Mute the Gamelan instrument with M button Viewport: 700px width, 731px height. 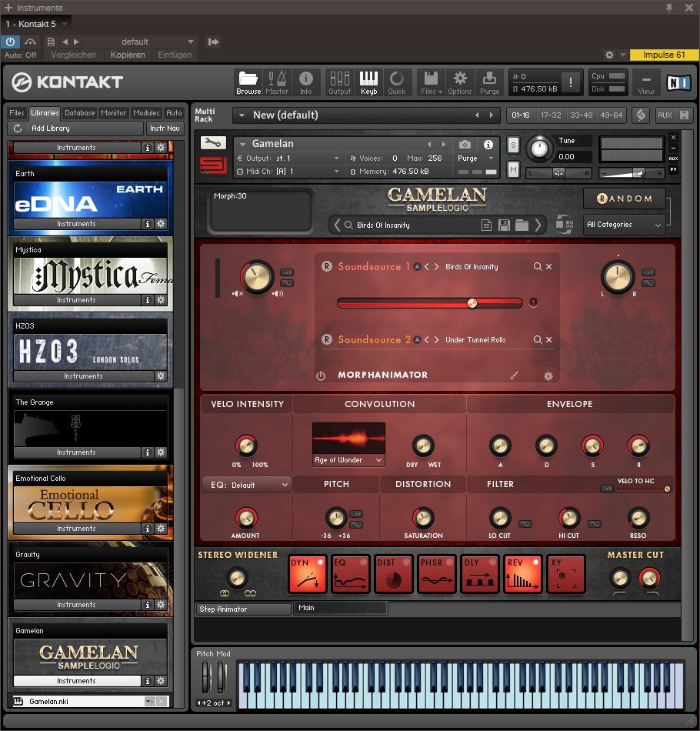(513, 170)
